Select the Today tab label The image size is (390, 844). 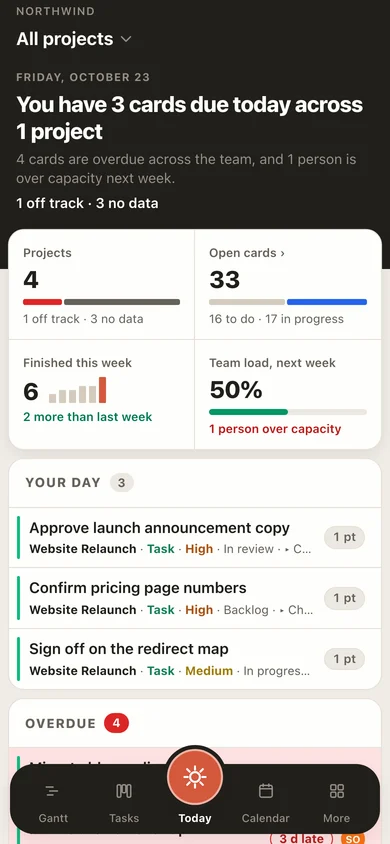[x=194, y=818]
